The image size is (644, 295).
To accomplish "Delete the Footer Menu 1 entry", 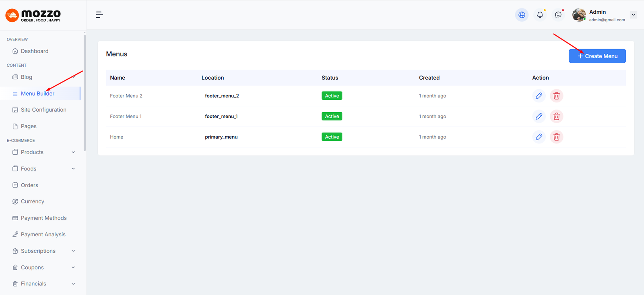I will [x=556, y=117].
